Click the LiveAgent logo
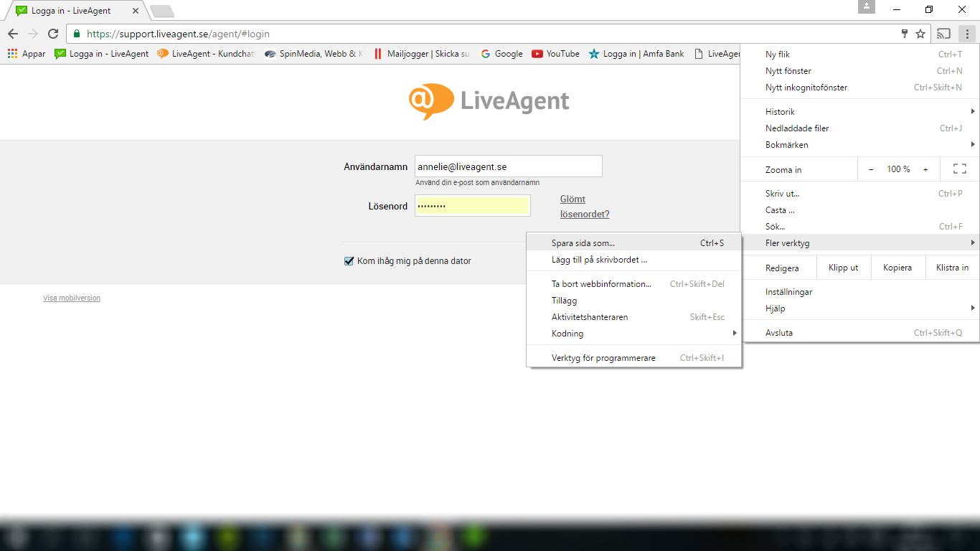 pyautogui.click(x=489, y=101)
